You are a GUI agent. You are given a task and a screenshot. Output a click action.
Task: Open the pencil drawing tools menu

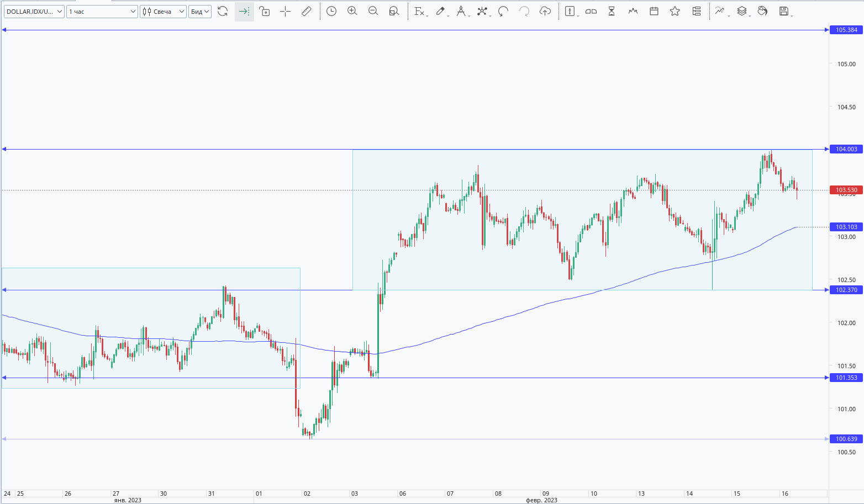[x=441, y=11]
